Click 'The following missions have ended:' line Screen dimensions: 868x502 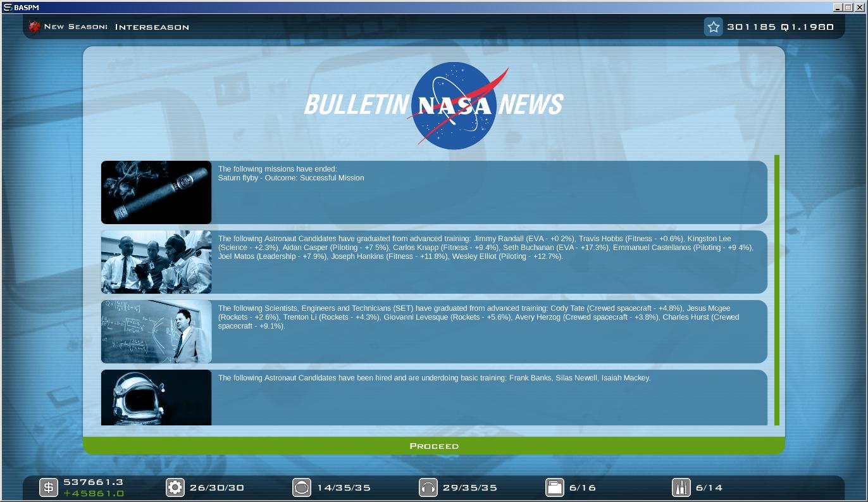(x=278, y=169)
